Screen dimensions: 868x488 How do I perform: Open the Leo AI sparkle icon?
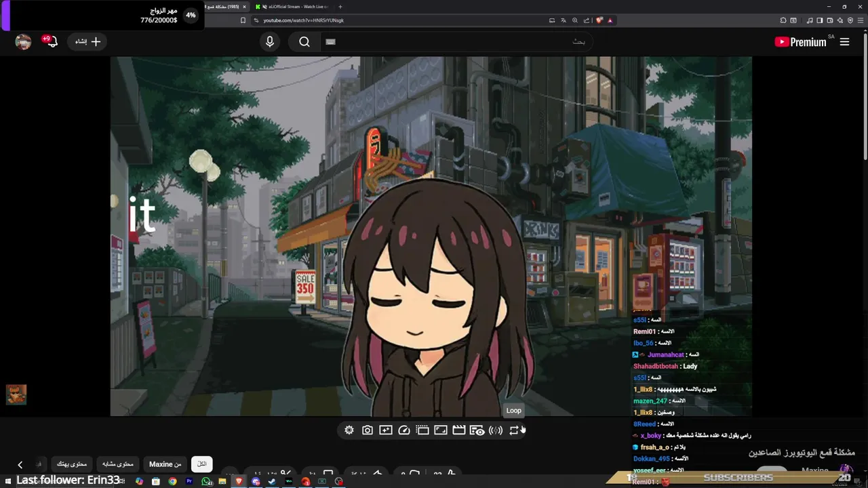point(840,20)
